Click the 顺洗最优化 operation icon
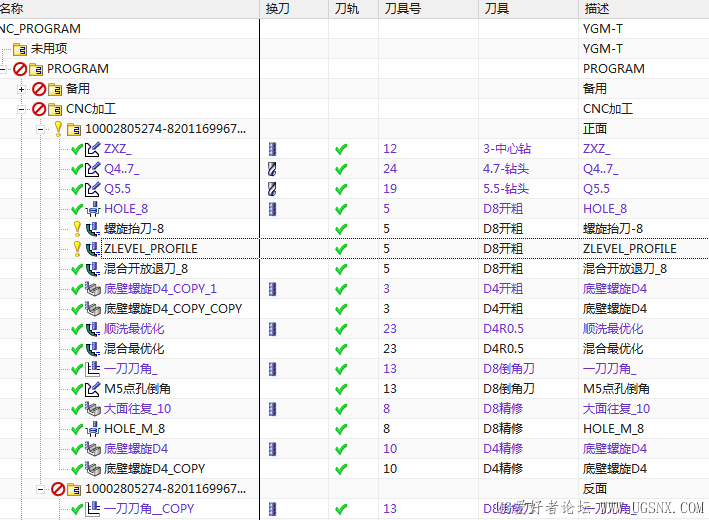Image resolution: width=709 pixels, height=520 pixels. (x=93, y=329)
